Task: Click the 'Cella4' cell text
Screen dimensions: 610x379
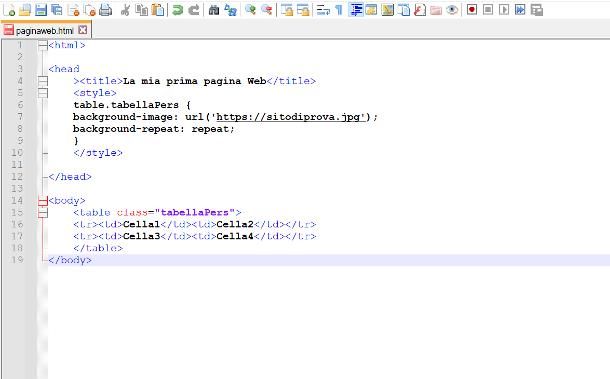Action: pyautogui.click(x=235, y=236)
